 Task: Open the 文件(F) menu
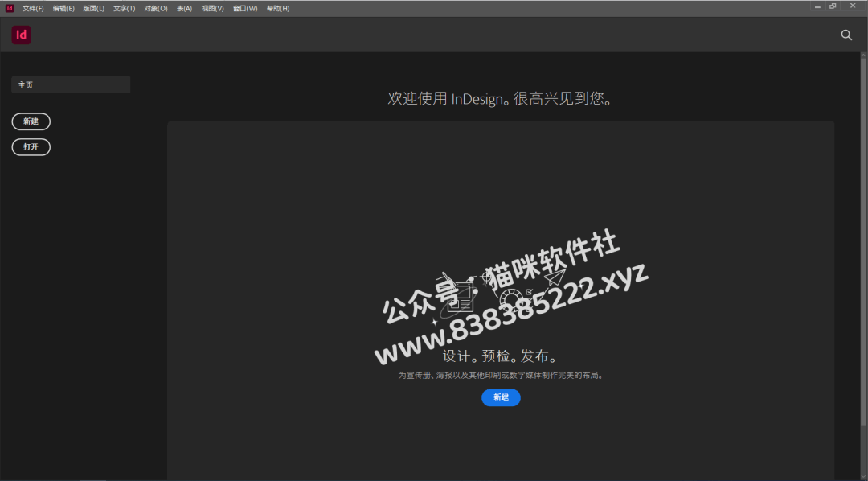[x=33, y=9]
